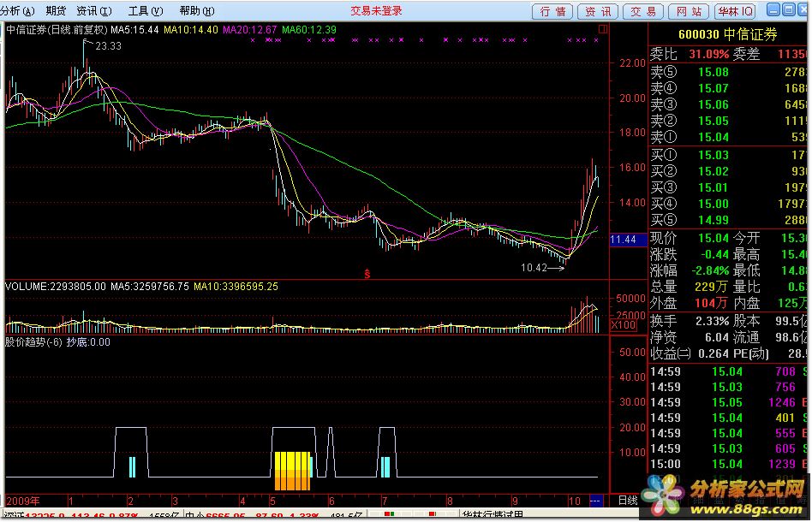Click the 买⑤ 14.99 bid row
Screen dimensions: 812x522
coord(727,220)
